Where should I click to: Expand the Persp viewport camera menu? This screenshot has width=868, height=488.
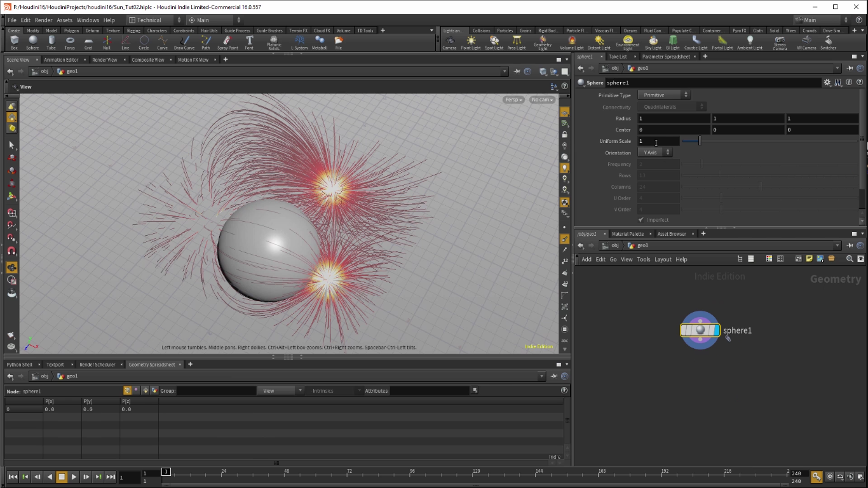point(513,100)
